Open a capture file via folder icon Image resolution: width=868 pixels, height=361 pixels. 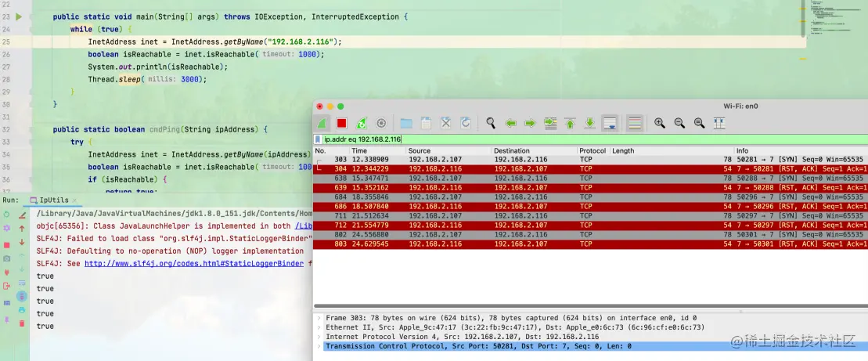pyautogui.click(x=406, y=123)
